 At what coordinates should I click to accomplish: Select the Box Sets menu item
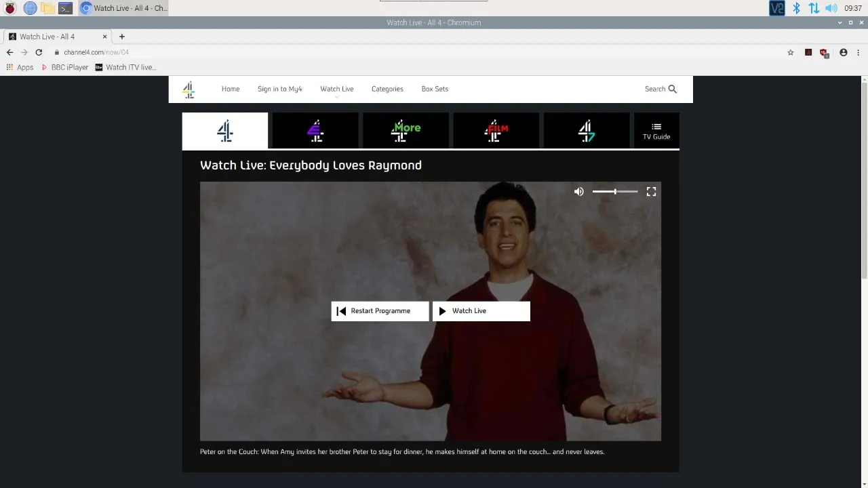point(434,89)
